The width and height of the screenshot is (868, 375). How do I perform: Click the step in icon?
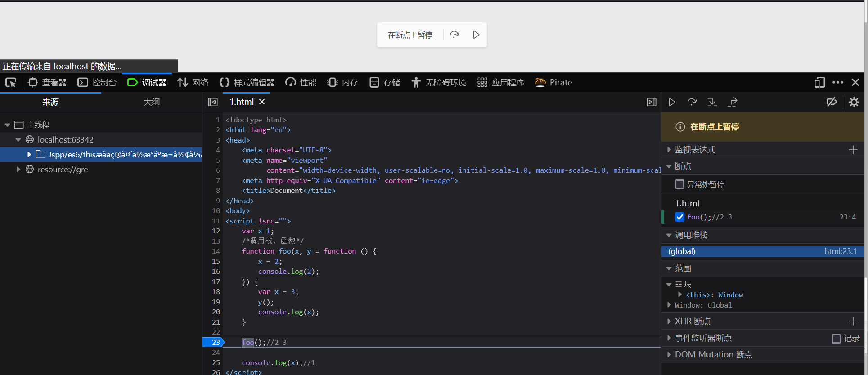[712, 102]
